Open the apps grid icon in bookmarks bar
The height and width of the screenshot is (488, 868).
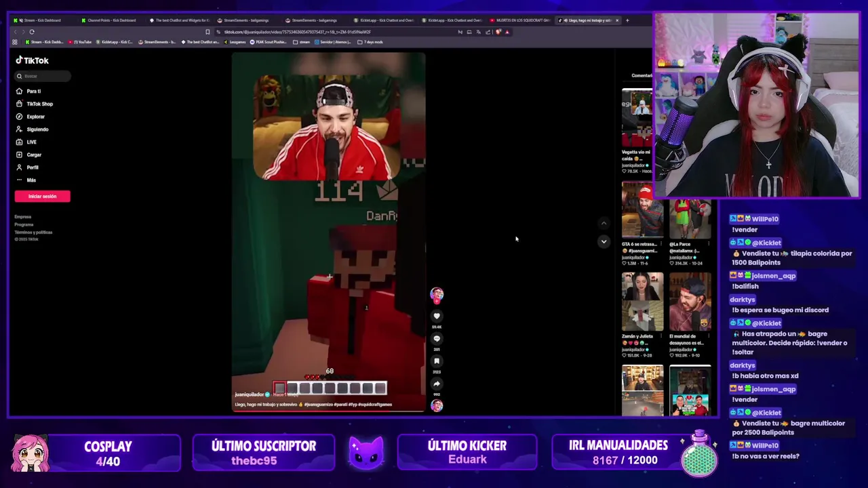[x=14, y=42]
